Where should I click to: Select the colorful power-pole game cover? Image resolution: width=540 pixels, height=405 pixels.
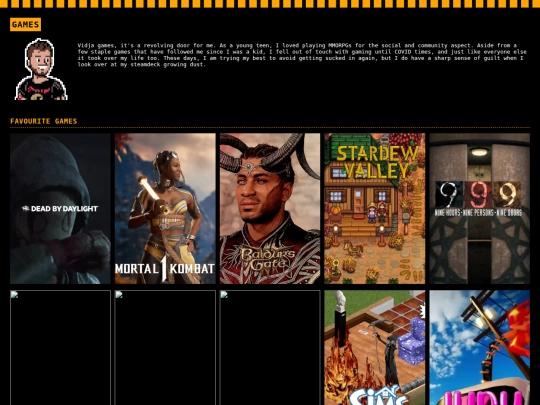pos(479,348)
